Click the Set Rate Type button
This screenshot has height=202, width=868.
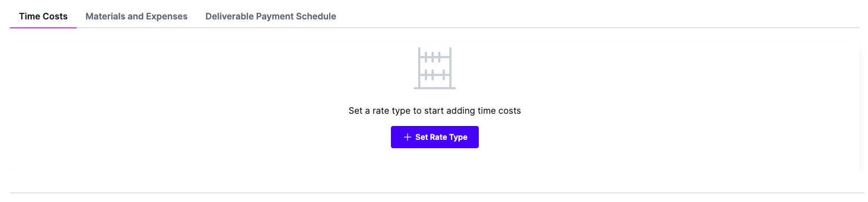click(435, 137)
